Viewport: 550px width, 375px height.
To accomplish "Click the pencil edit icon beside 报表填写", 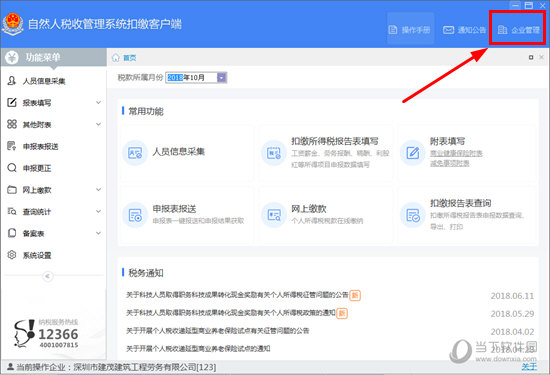I will (x=12, y=102).
